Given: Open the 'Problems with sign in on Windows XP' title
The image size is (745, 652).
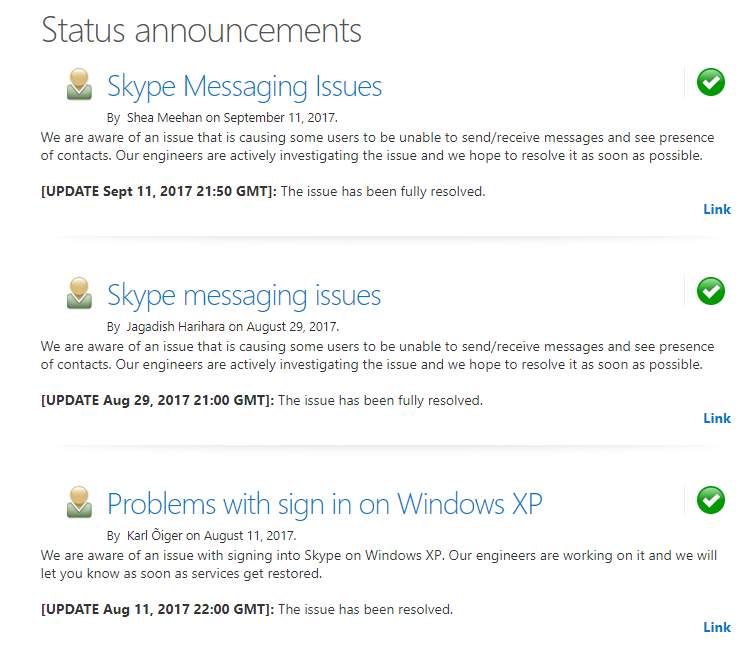Looking at the screenshot, I should (325, 505).
